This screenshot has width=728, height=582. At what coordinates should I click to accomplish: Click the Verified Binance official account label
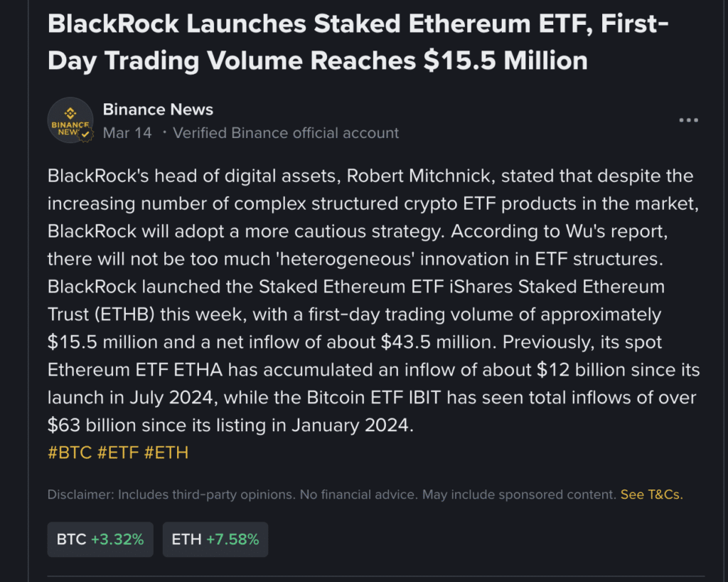pos(286,133)
